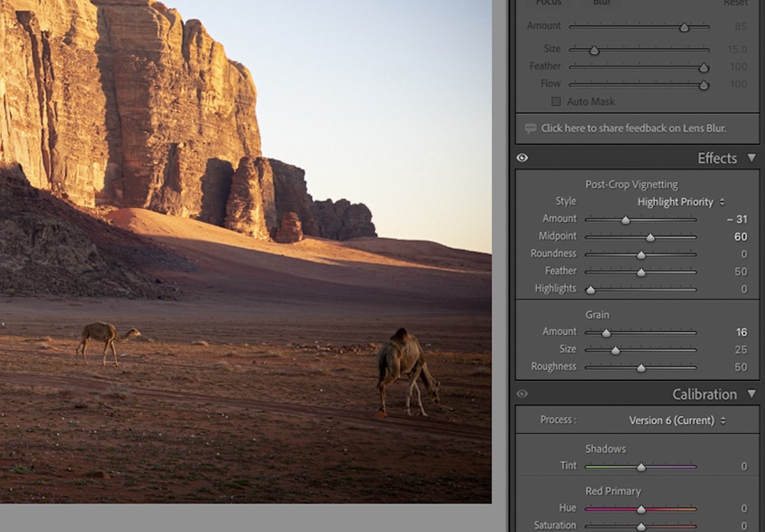Image resolution: width=765 pixels, height=532 pixels.
Task: Select the vignette Amount value field
Action: click(x=738, y=219)
